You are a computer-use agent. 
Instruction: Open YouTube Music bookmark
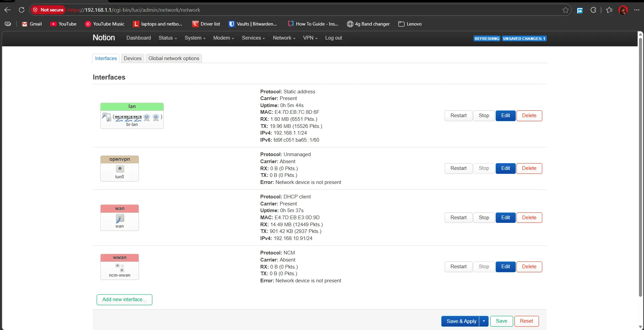click(x=105, y=24)
